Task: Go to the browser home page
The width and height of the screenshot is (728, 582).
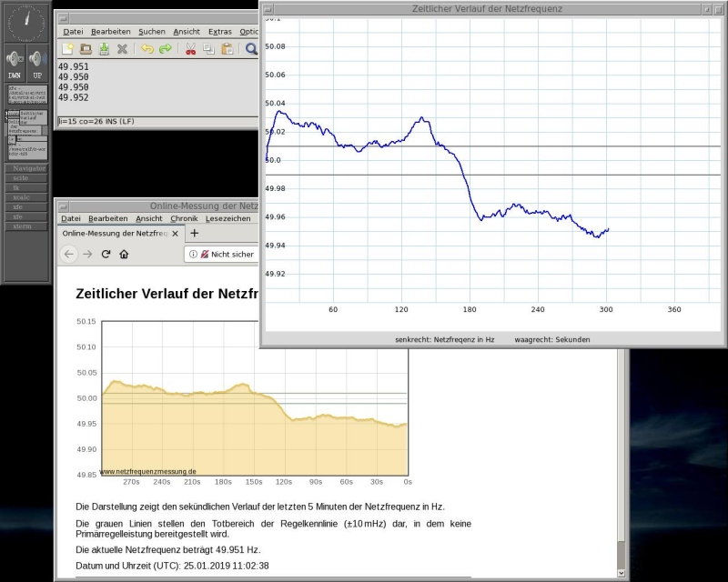Action: click(124, 255)
